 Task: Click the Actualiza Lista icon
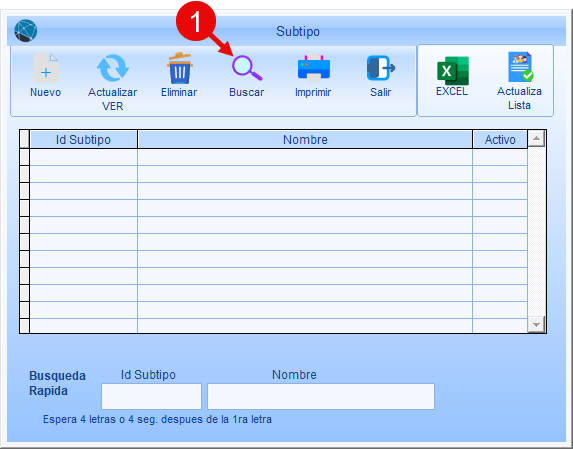coord(520,67)
